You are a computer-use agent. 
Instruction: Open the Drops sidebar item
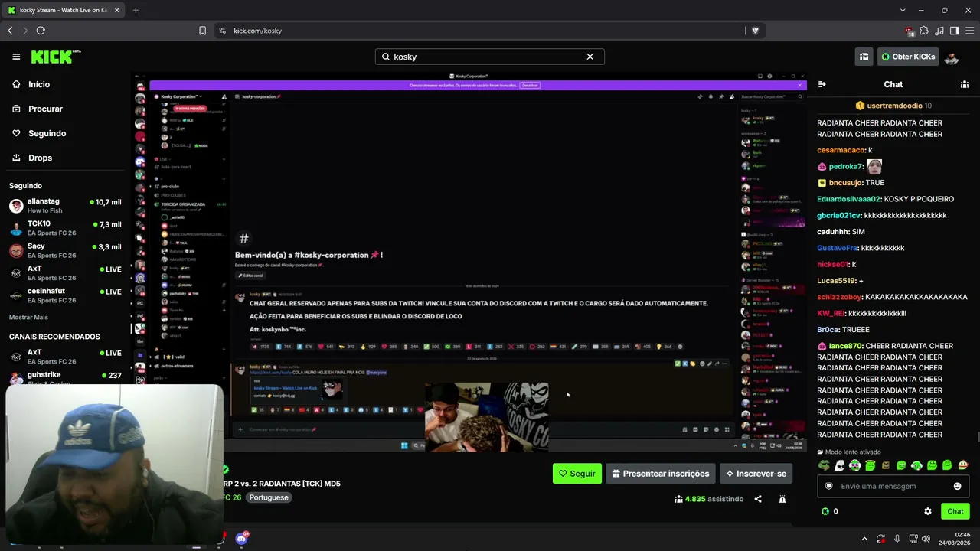(65, 158)
